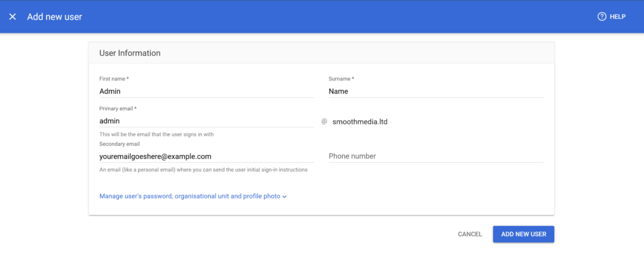Click the smoothmedia.ltd domain text
Viewport: 644px width, 253px height.
360,122
